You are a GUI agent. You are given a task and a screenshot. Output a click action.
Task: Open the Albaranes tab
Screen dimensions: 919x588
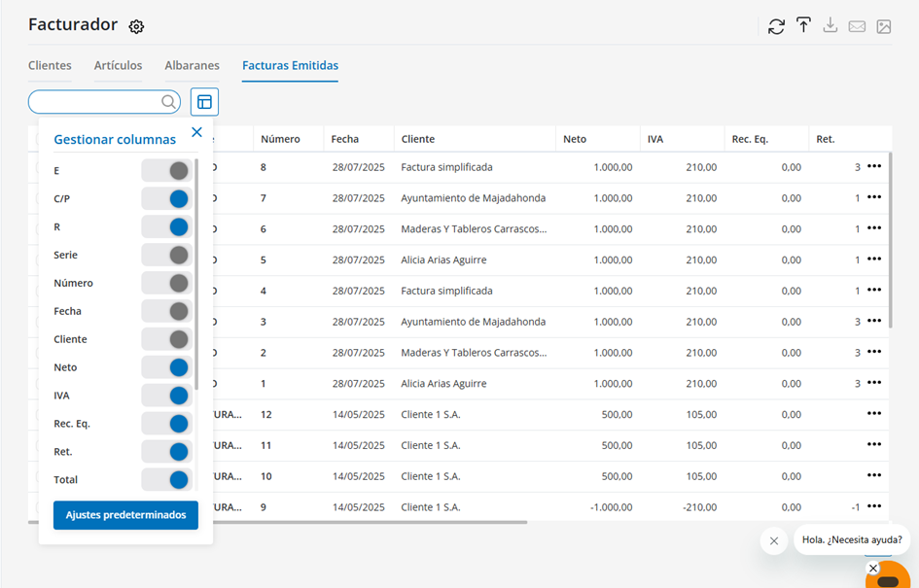tap(192, 66)
